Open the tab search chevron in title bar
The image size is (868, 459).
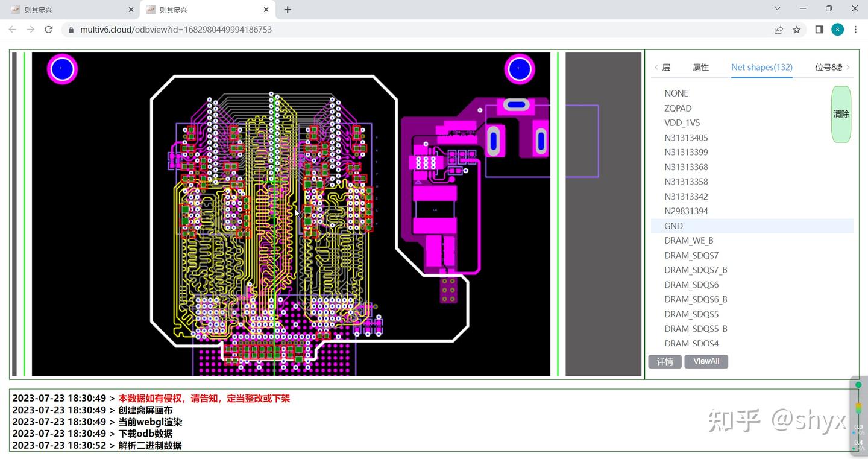tap(777, 8)
